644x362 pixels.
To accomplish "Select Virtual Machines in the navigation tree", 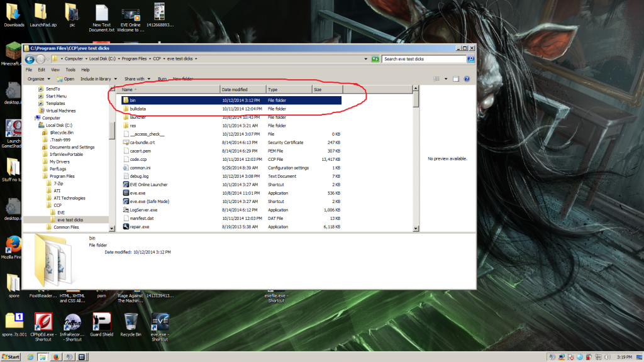I will (60, 111).
